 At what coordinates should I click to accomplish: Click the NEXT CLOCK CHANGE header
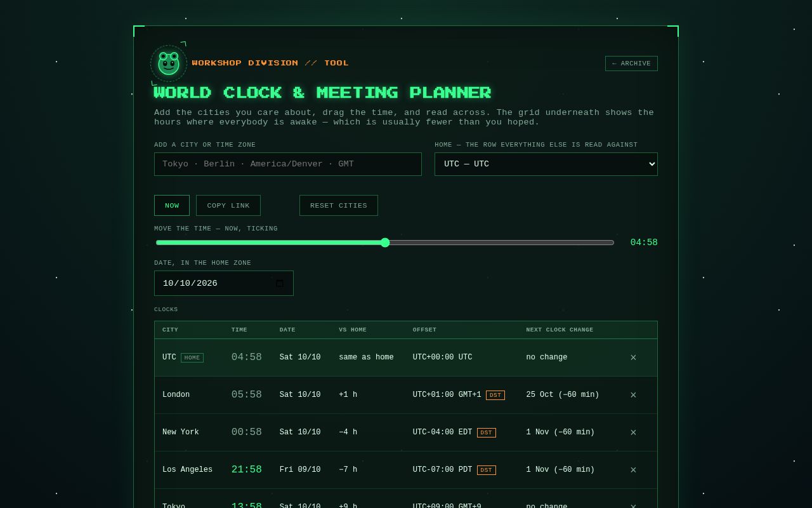pyautogui.click(x=560, y=330)
